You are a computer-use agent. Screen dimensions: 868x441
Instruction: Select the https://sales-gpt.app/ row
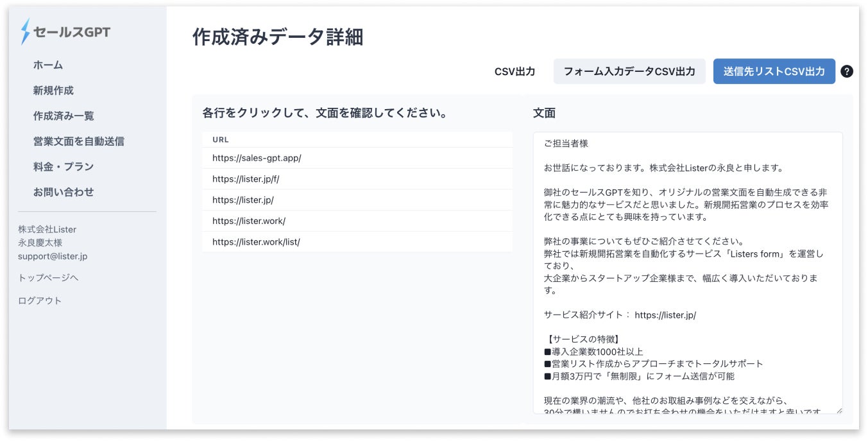pyautogui.click(x=357, y=158)
